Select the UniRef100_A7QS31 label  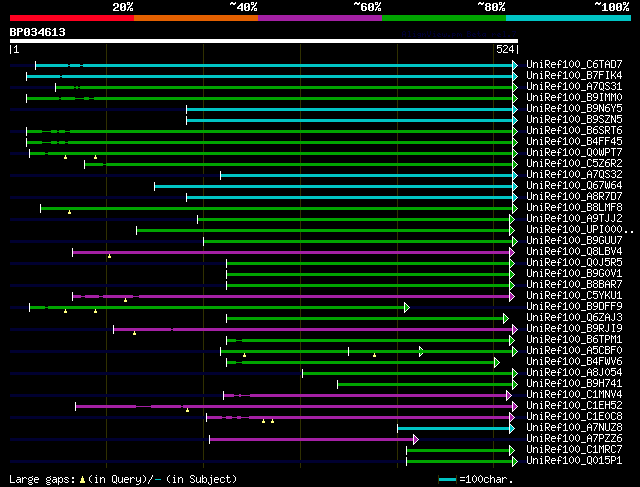[574, 87]
